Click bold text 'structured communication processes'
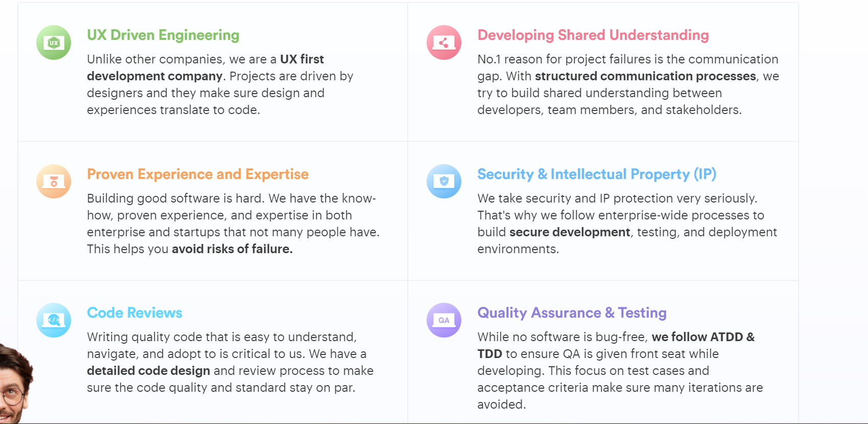Screen dimensions: 868x424 click(x=645, y=76)
